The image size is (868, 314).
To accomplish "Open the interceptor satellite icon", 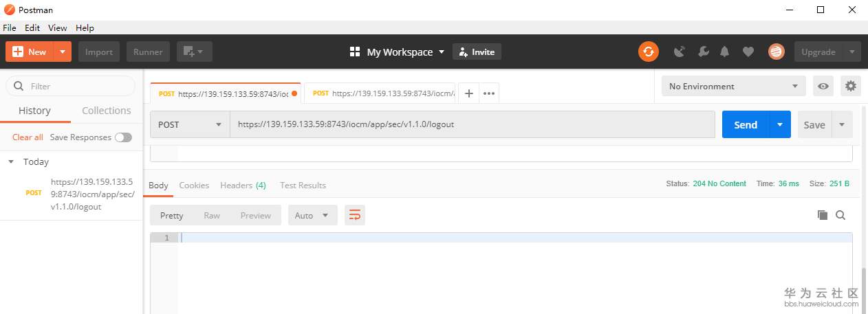I will tap(680, 52).
